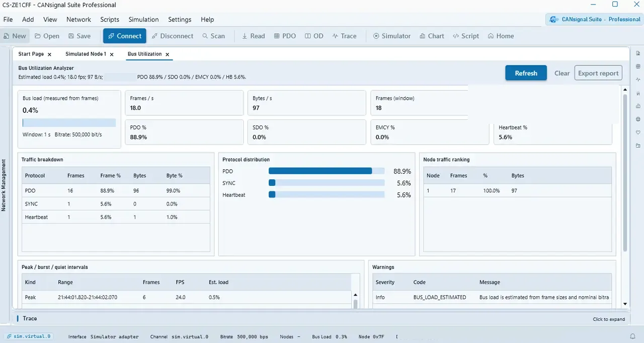
Task: Click the folder icon in the right sidebar
Action: tap(638, 146)
